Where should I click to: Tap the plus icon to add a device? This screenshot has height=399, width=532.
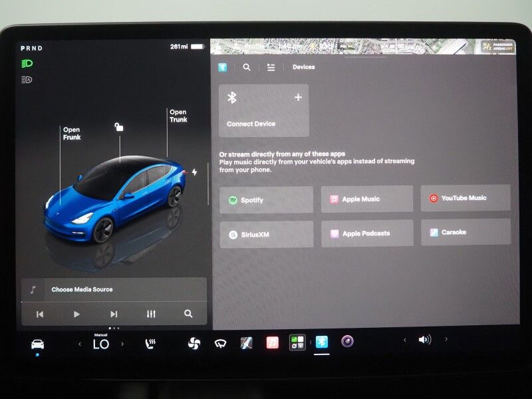pos(298,97)
